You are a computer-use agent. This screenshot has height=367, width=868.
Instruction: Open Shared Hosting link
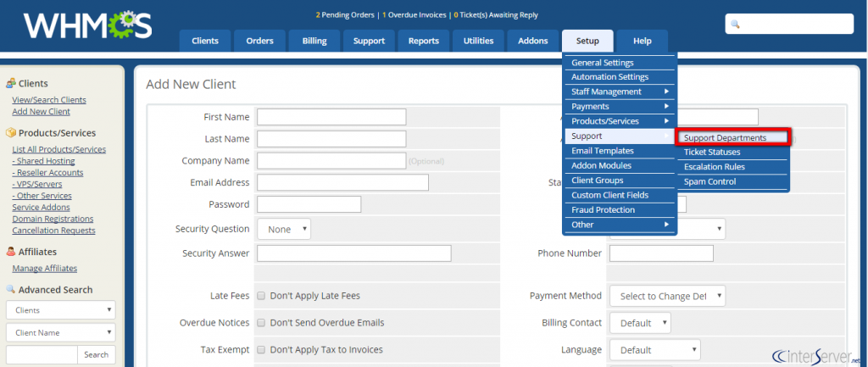[x=44, y=161]
